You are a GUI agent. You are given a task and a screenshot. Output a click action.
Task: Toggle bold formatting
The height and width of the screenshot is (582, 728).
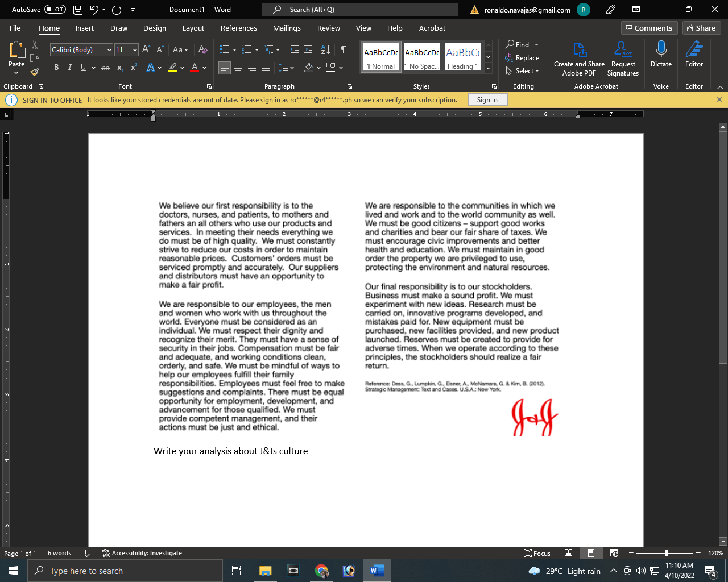(56, 67)
